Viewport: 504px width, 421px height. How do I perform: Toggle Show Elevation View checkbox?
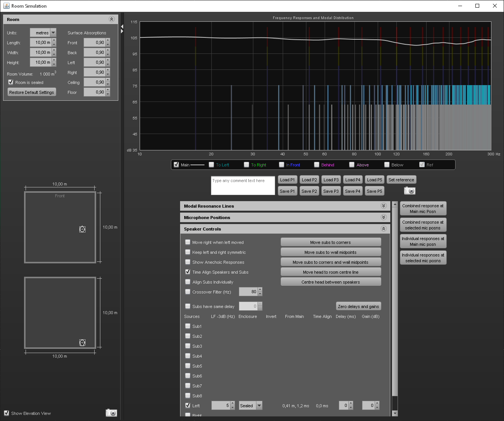[x=6, y=413]
